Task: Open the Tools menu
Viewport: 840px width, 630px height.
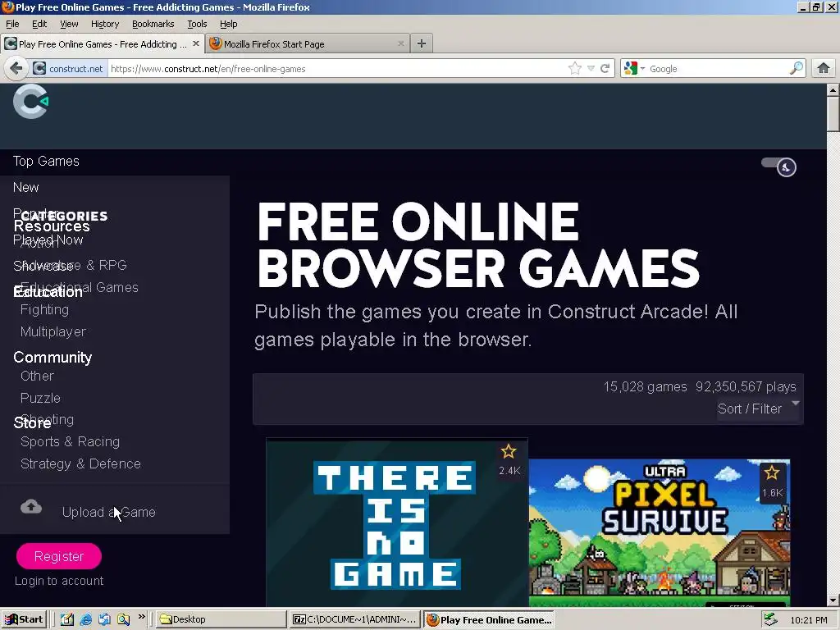Action: point(197,24)
